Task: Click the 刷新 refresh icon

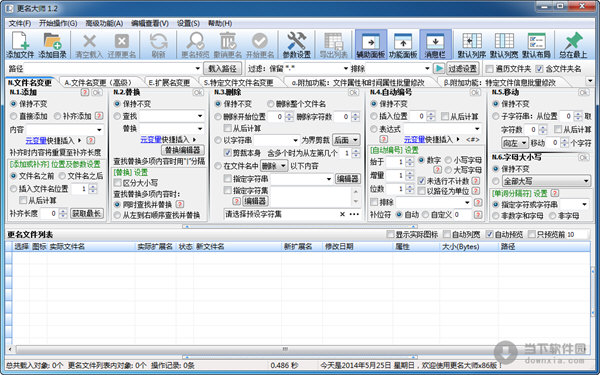Action: pos(158,45)
